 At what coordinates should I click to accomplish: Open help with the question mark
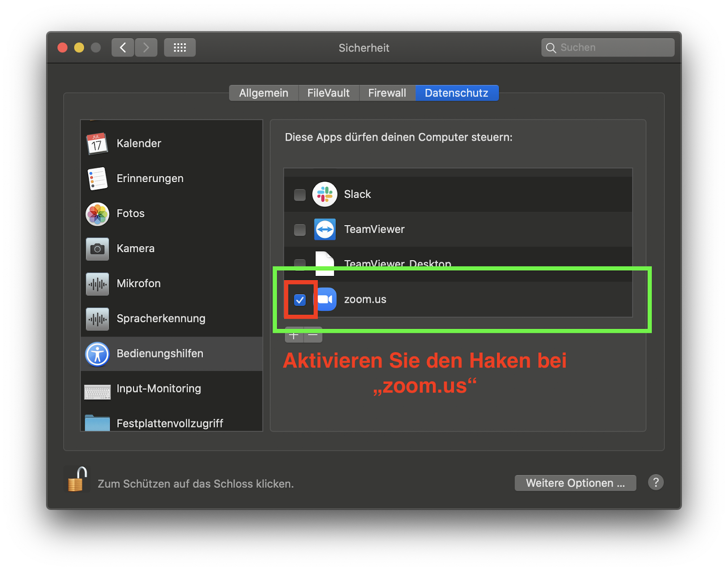[x=656, y=483]
